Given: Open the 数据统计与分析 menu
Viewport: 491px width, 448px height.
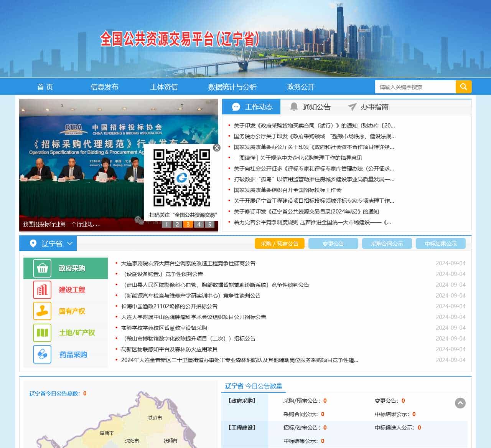Looking at the screenshot, I should point(232,87).
